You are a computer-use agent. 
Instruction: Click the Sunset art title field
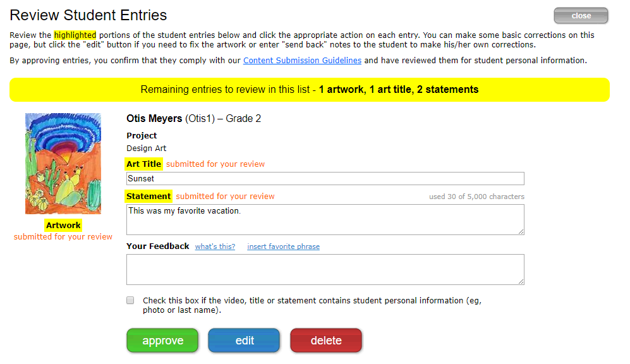(x=325, y=178)
